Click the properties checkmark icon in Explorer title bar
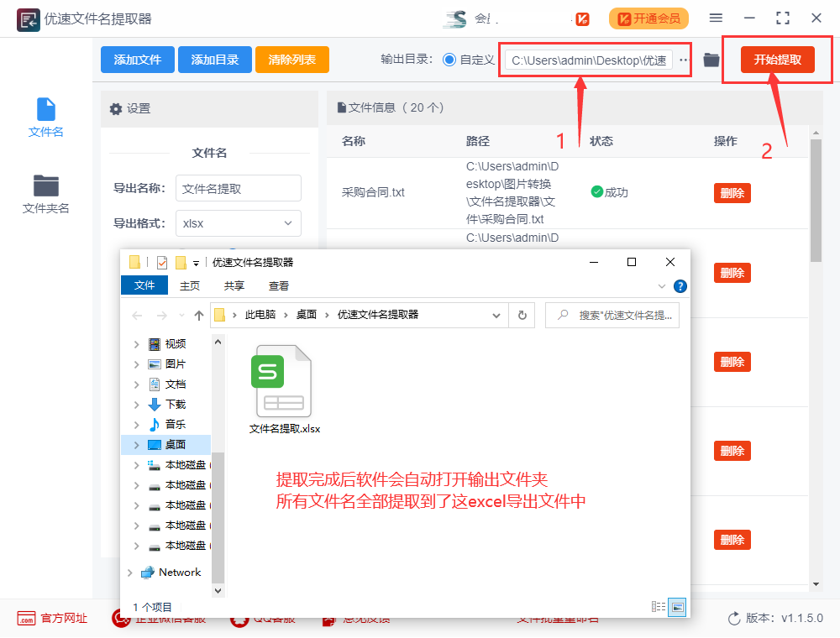Screen dimensions: 840x638 162,262
